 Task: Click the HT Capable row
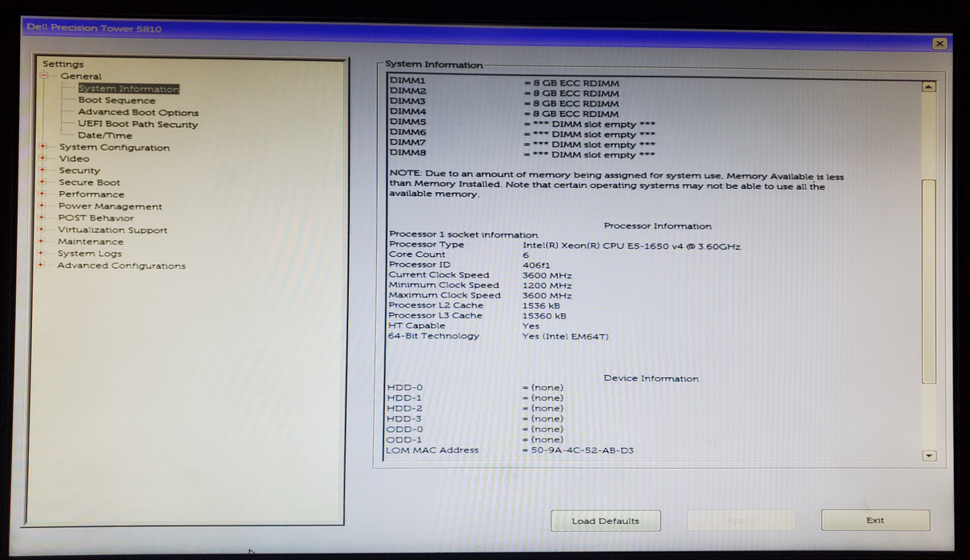point(464,326)
